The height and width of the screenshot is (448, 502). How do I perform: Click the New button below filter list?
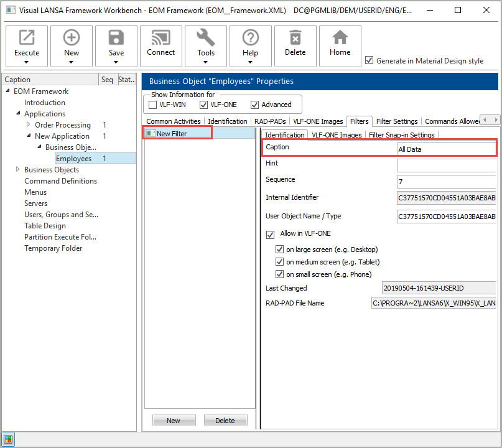tap(174, 421)
